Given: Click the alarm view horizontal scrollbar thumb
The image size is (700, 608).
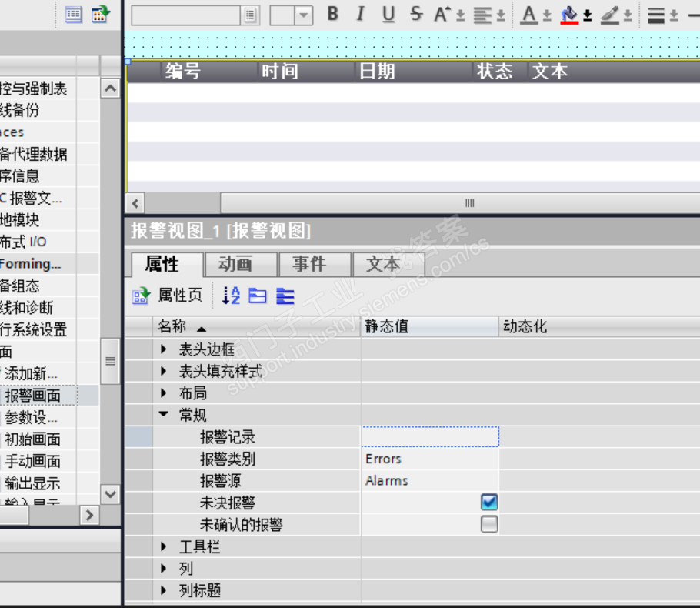Looking at the screenshot, I should (x=460, y=203).
